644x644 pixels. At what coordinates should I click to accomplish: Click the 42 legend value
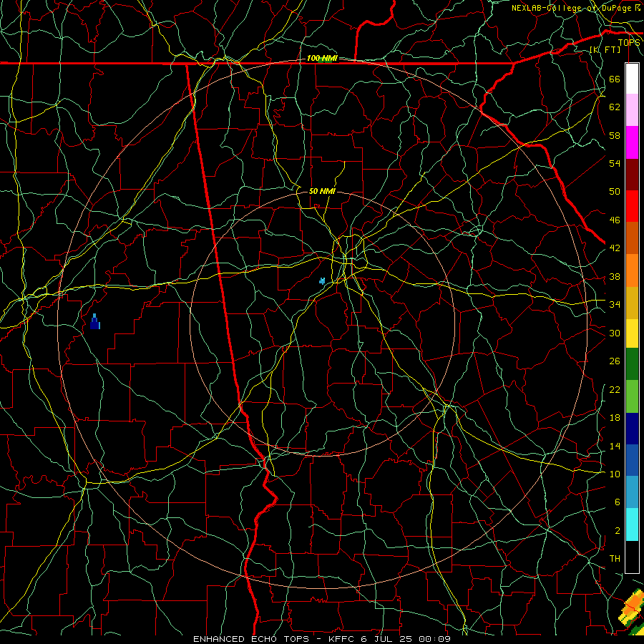(x=615, y=248)
